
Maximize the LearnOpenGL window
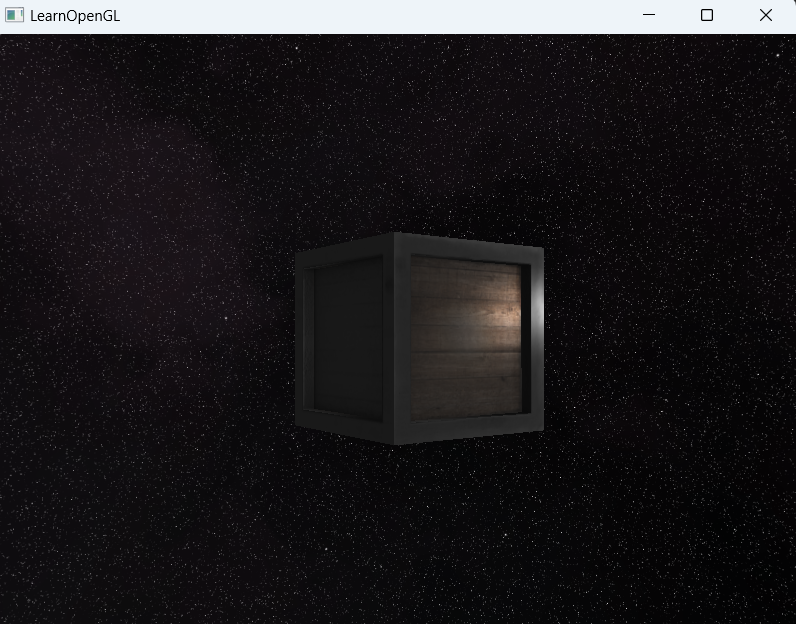tap(707, 15)
